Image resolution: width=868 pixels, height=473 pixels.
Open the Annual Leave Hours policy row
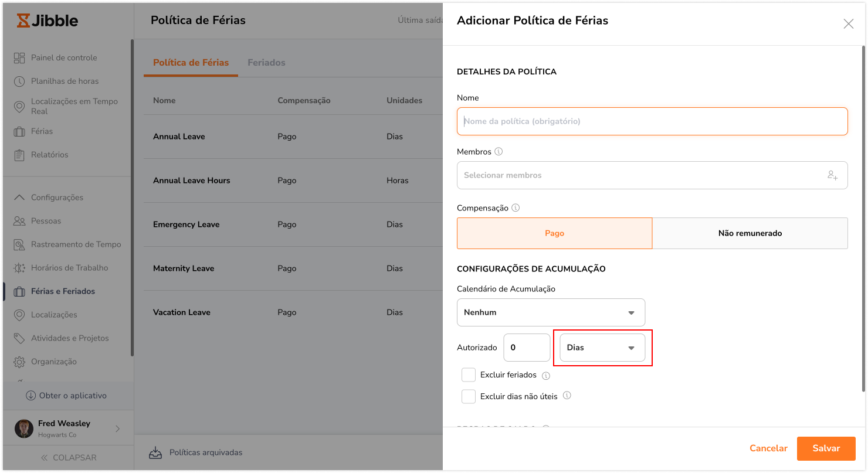pos(293,181)
